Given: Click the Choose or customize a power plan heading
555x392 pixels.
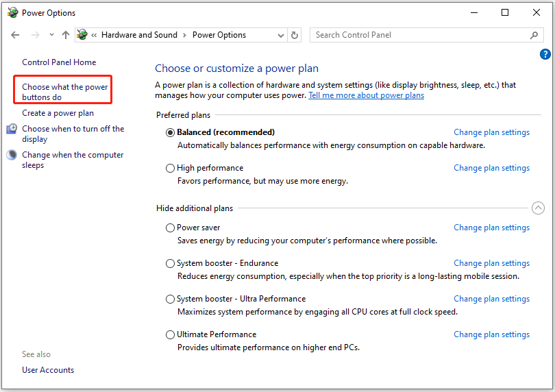Looking at the screenshot, I should coord(236,68).
